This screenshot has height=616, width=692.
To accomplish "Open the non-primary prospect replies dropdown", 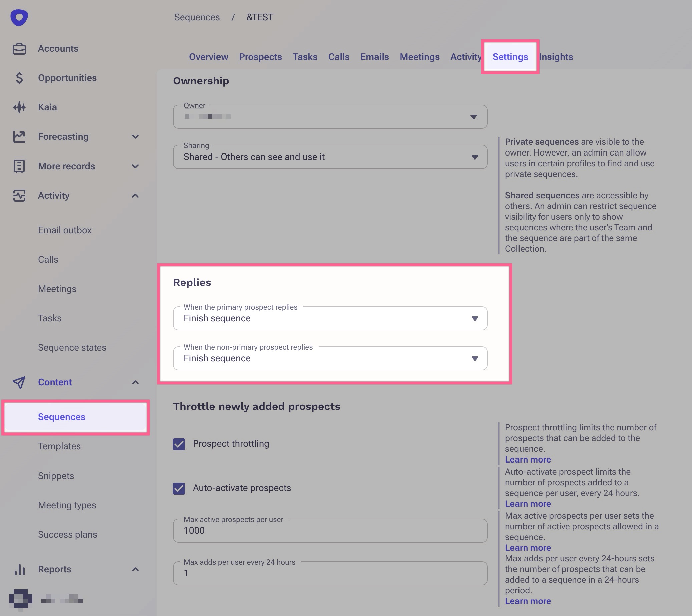I will tap(330, 358).
